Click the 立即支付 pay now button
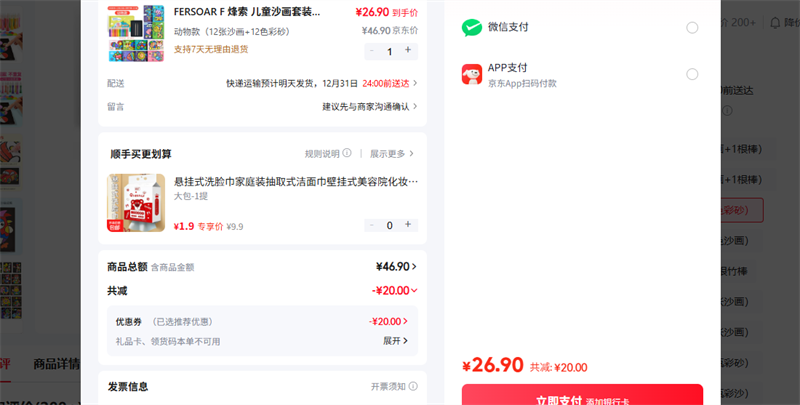Screen dimensions: 800x405 point(582,398)
